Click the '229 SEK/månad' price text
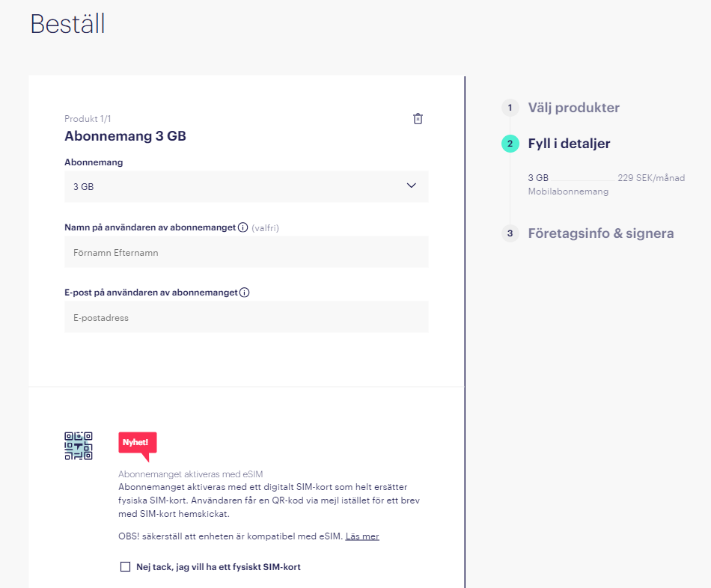This screenshot has height=588, width=711. [x=651, y=178]
